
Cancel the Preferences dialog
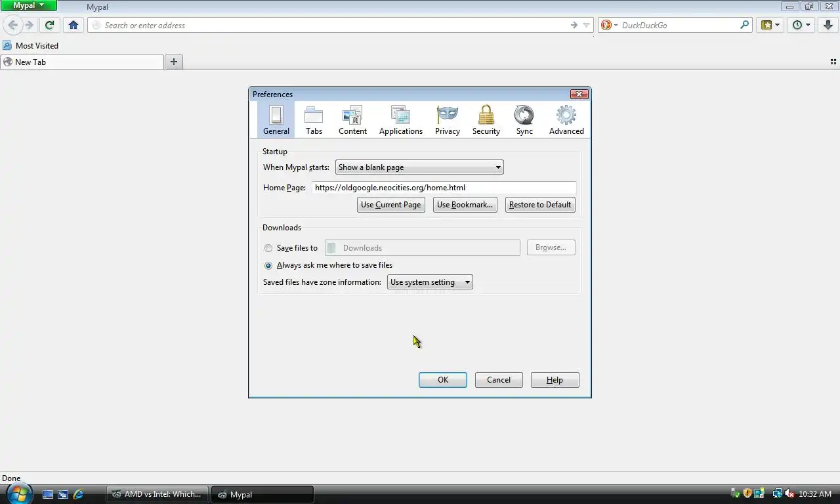(499, 380)
